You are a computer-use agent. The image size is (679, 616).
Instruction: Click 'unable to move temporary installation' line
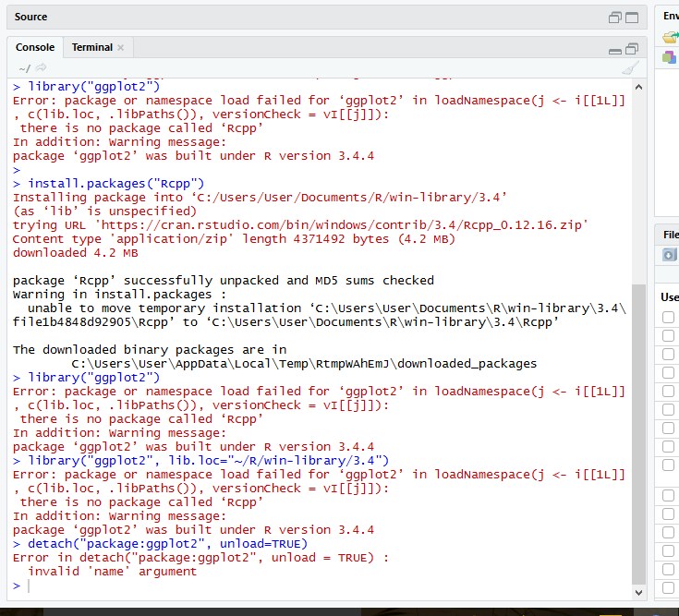pos(327,308)
